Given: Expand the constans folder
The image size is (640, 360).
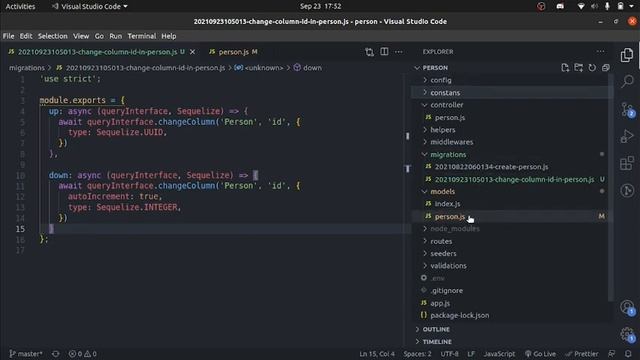Looking at the screenshot, I should [x=445, y=93].
